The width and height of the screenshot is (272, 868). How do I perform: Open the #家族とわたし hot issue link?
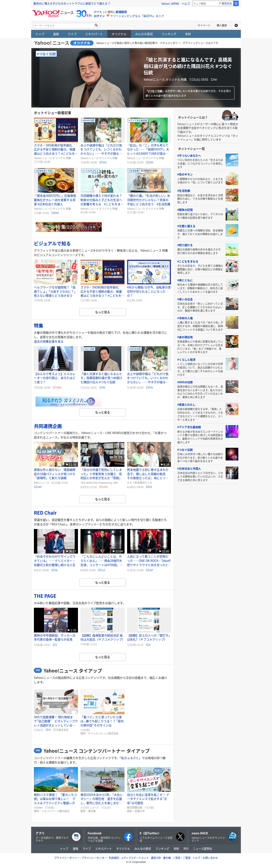pyautogui.click(x=186, y=405)
